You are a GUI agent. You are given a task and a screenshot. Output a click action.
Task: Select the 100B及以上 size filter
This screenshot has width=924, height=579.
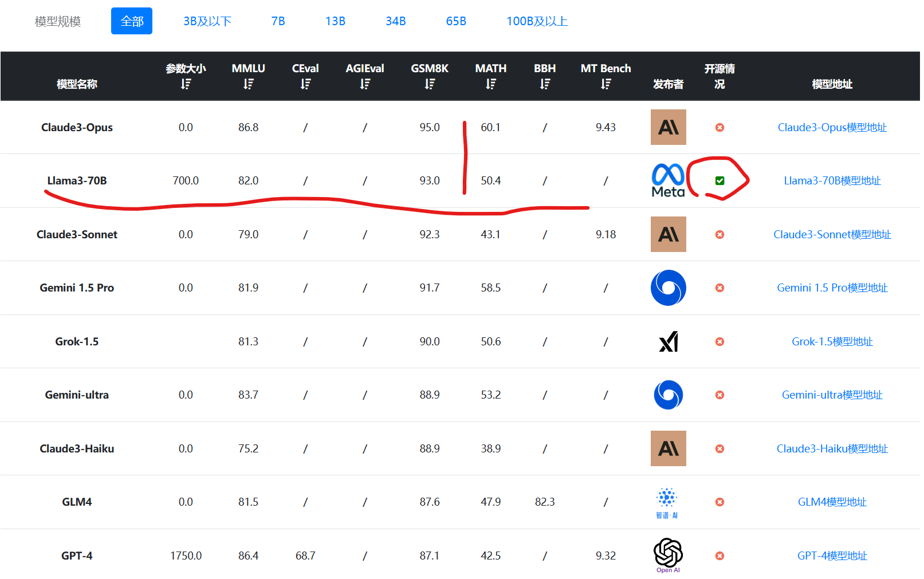coord(537,21)
